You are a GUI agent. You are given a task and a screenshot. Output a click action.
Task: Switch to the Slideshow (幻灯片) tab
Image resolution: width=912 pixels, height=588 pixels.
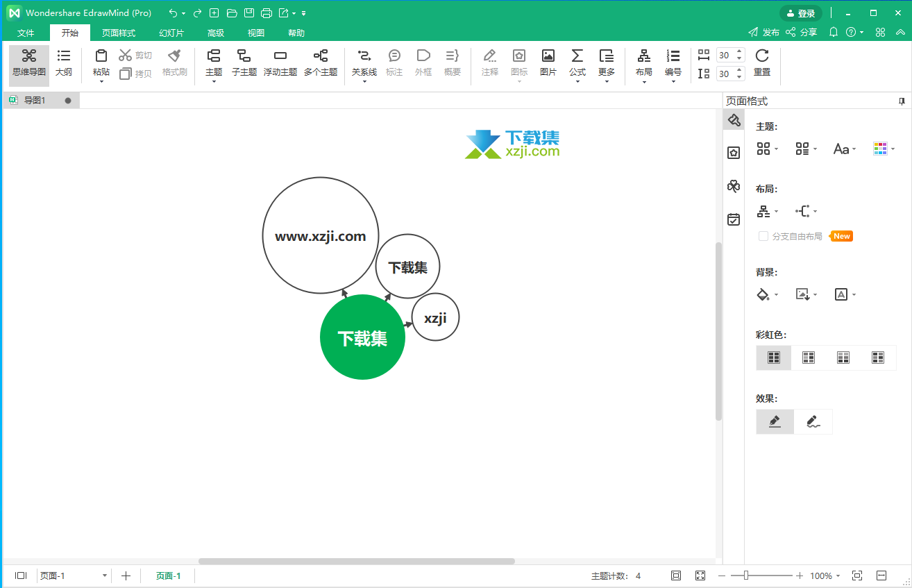tap(171, 33)
